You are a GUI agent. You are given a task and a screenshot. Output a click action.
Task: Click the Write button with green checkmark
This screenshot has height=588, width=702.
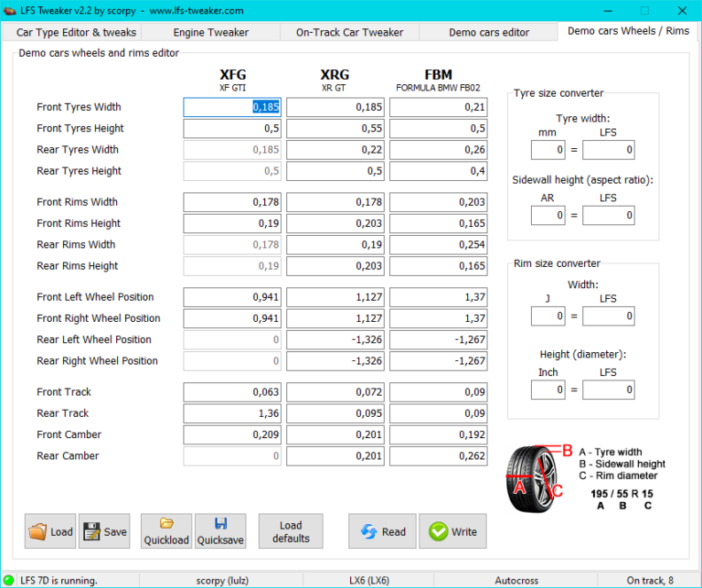pos(452,531)
